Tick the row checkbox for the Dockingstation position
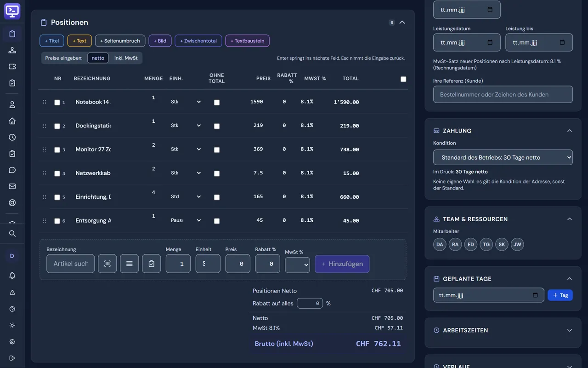Viewport: 588px width, 368px height. (x=57, y=126)
